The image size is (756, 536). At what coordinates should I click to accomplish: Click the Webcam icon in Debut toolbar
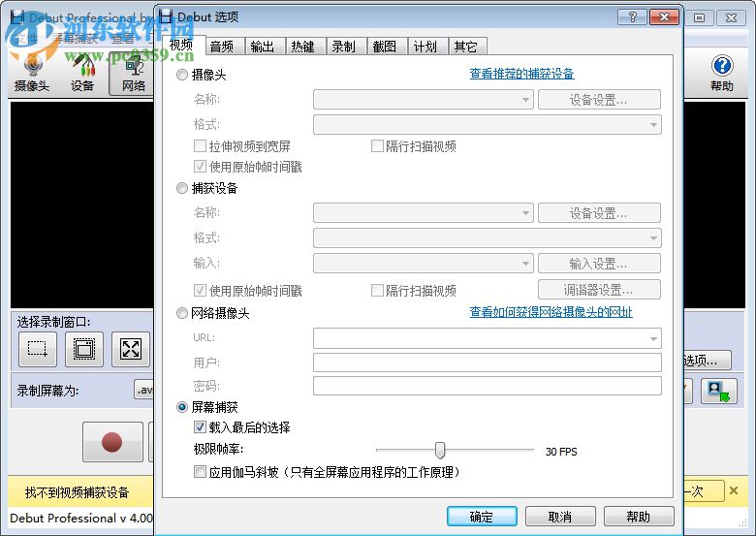click(x=32, y=73)
